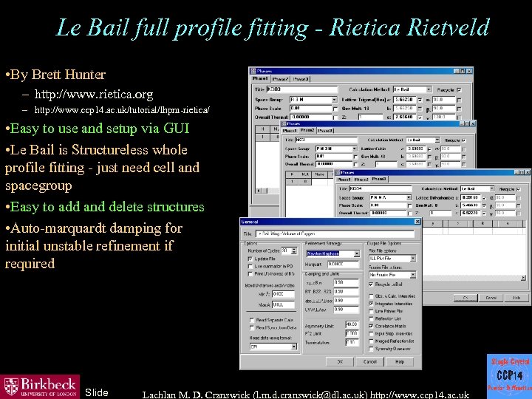Open the Read data using format dropdown
Image resolution: width=532 pixels, height=399 pixels.
pos(294,347)
